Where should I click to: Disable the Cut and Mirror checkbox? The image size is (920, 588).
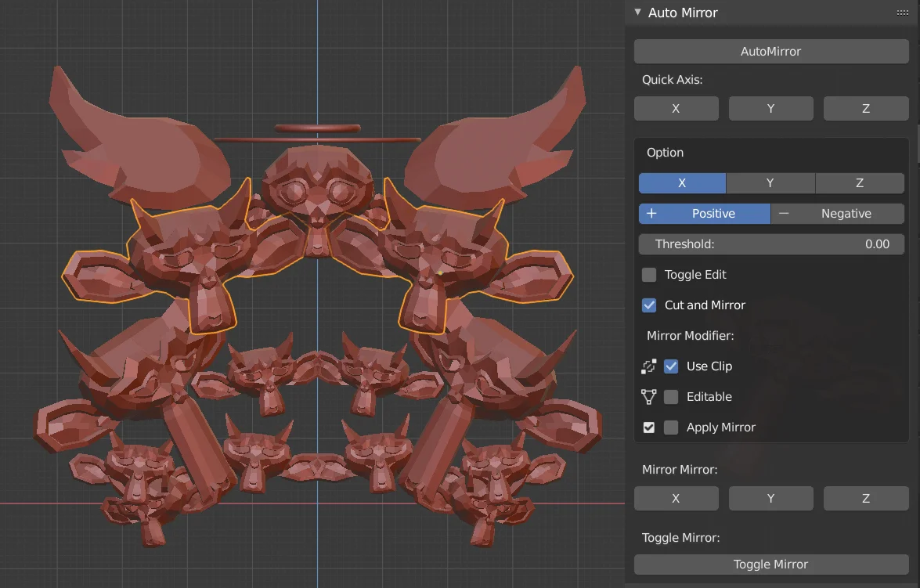pyautogui.click(x=648, y=305)
